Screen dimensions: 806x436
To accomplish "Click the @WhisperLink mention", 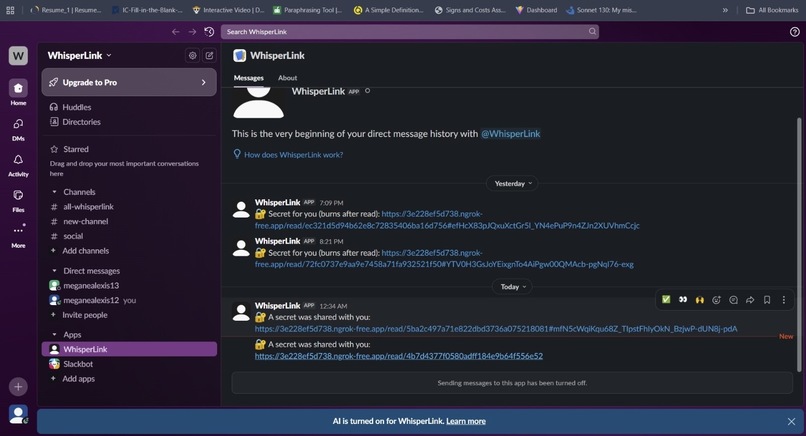I will click(x=510, y=134).
